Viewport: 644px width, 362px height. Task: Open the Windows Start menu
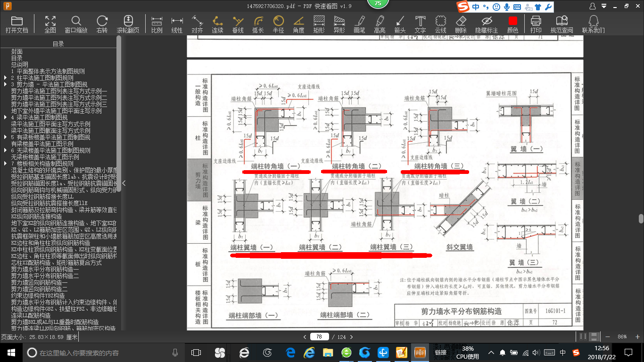tap(11, 352)
